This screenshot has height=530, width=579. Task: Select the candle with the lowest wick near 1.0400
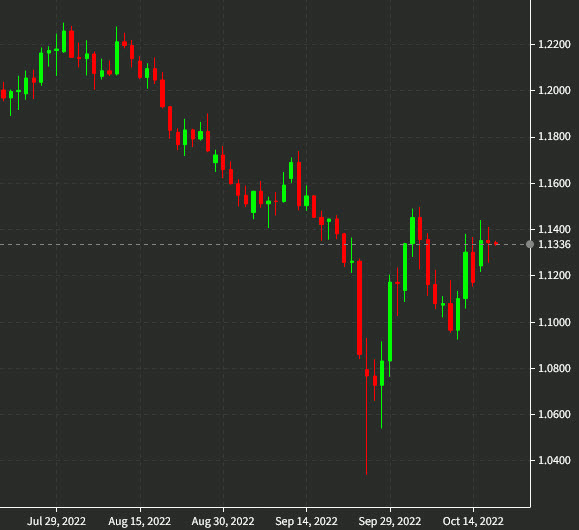(x=367, y=406)
